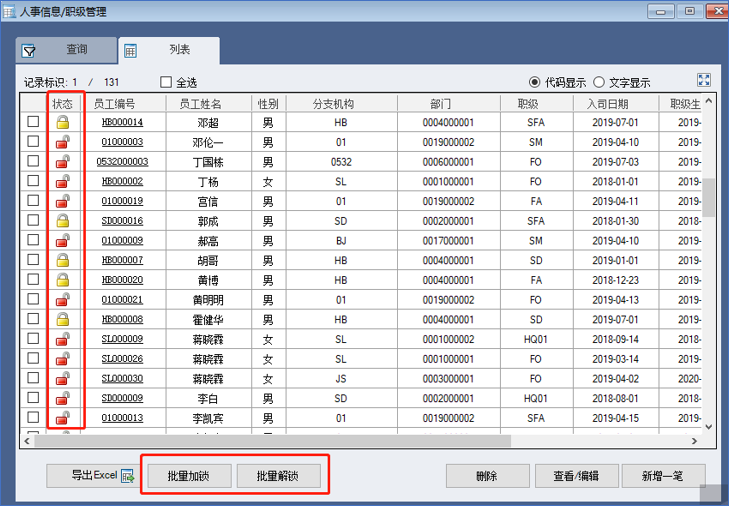Click the vertical scrollbar up arrow

point(708,103)
